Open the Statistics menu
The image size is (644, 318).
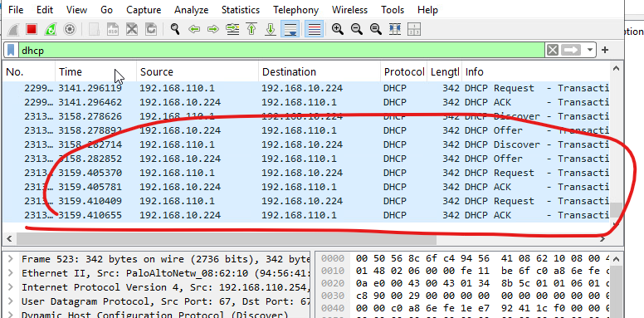click(241, 10)
